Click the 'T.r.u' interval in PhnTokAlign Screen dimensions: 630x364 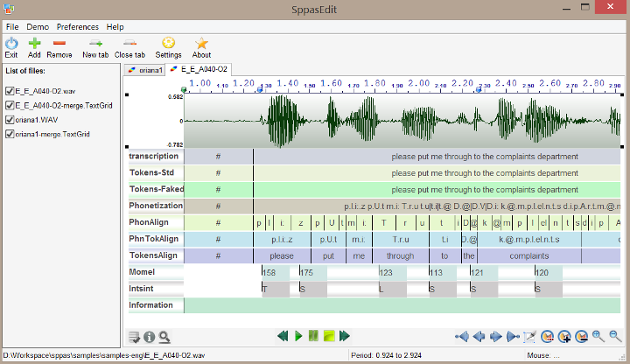[x=400, y=240]
